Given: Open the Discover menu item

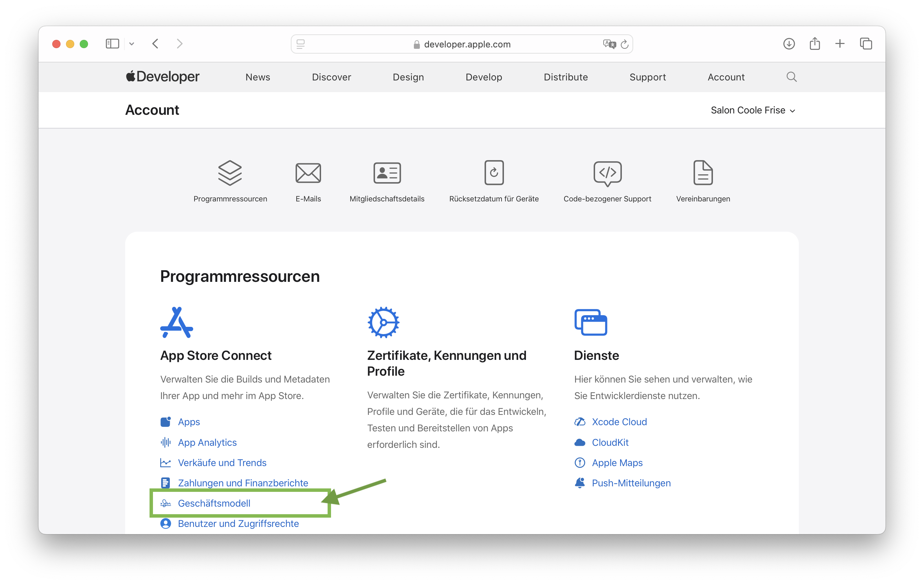Looking at the screenshot, I should pyautogui.click(x=331, y=77).
